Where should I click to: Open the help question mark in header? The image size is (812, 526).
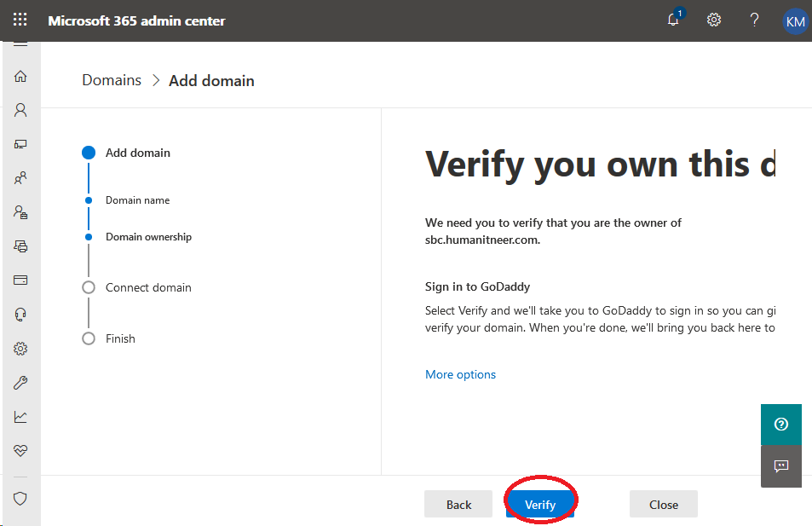click(x=755, y=20)
